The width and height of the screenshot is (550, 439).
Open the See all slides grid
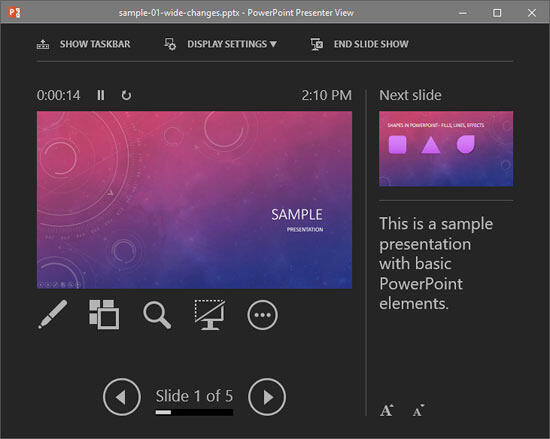click(104, 315)
